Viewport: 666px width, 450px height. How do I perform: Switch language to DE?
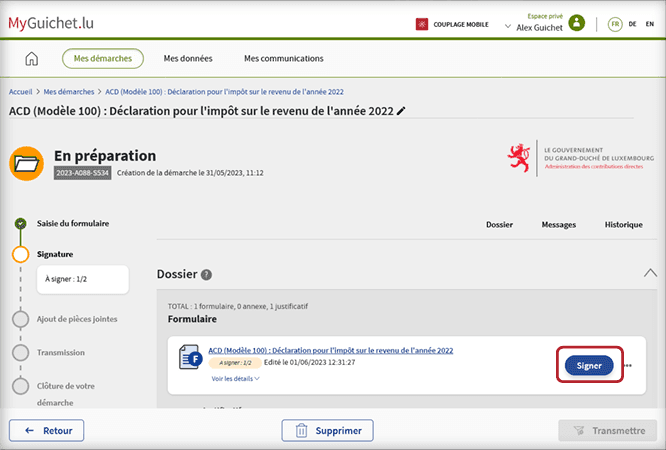633,24
